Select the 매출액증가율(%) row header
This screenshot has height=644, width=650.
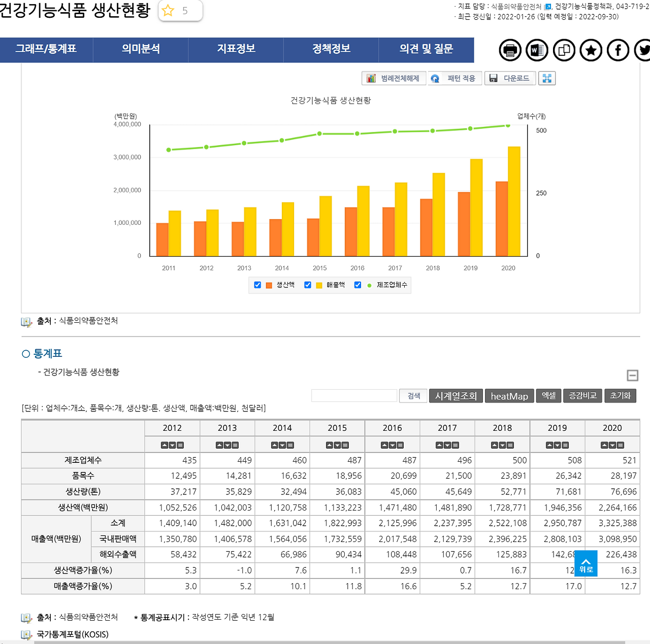tap(83, 586)
